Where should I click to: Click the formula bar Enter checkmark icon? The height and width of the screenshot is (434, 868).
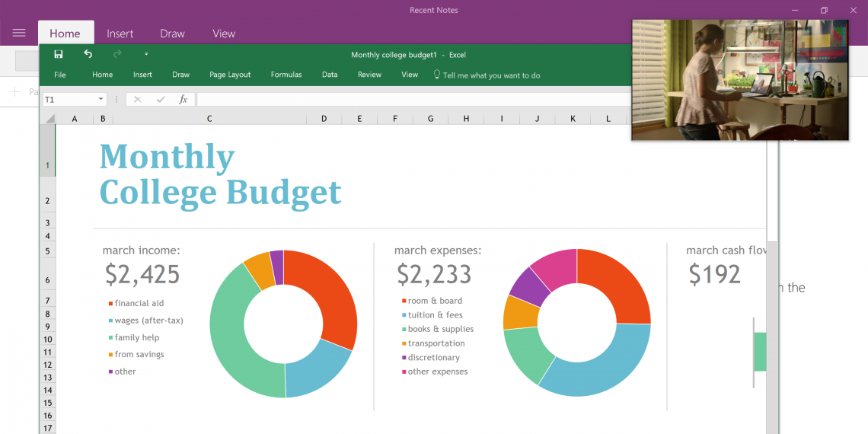point(160,99)
